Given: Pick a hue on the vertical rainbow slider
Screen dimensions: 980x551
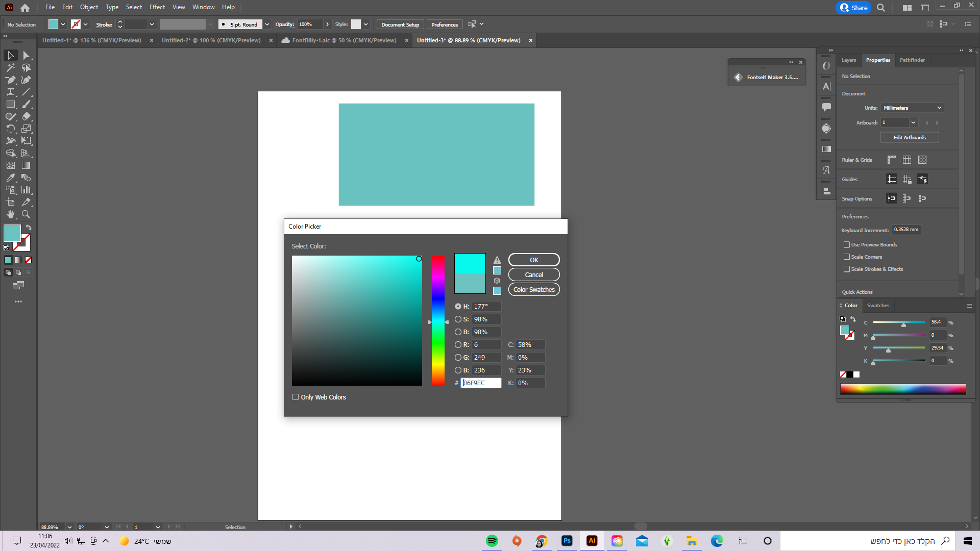Looking at the screenshot, I should tap(437, 321).
